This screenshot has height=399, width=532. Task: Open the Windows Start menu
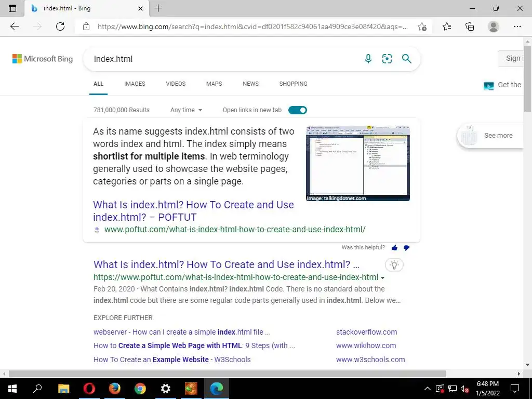pos(12,389)
